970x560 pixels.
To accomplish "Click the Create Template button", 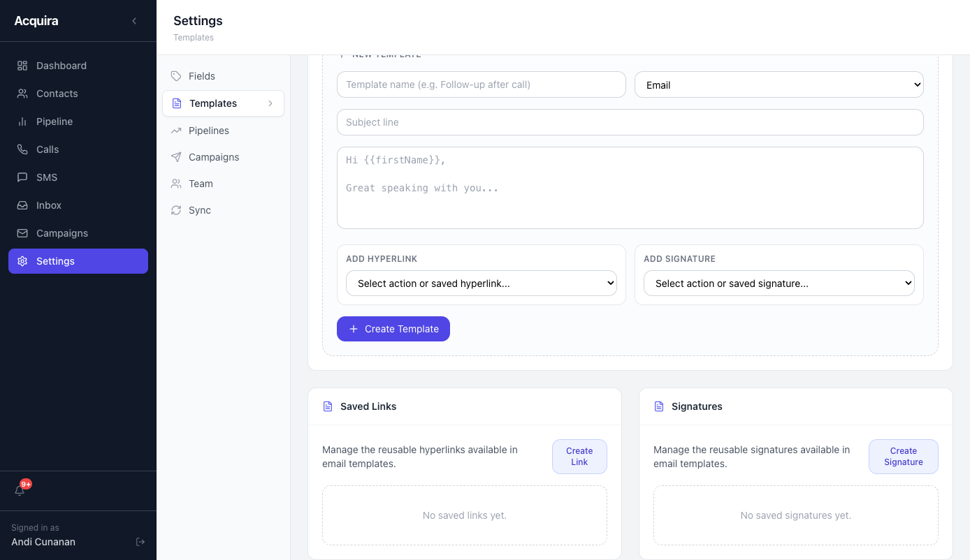I will 393,328.
